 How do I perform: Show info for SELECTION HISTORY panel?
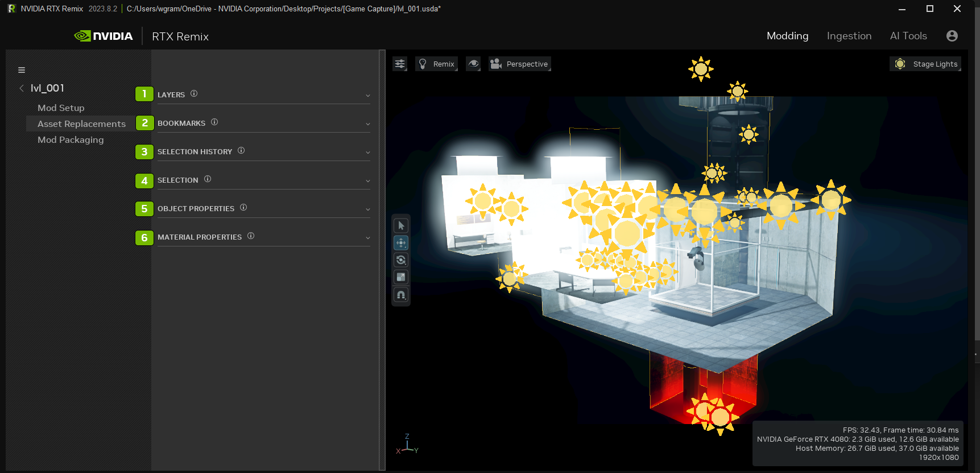(241, 150)
